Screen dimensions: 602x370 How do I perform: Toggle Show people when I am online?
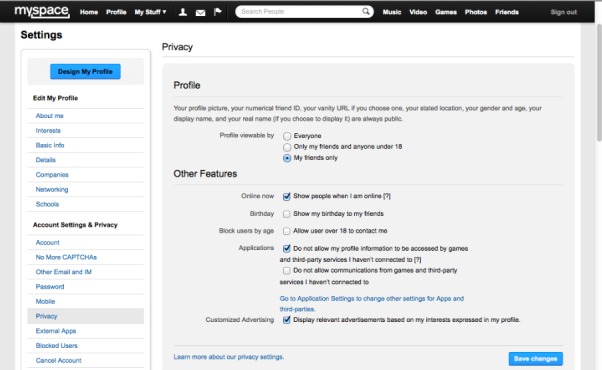pyautogui.click(x=286, y=196)
